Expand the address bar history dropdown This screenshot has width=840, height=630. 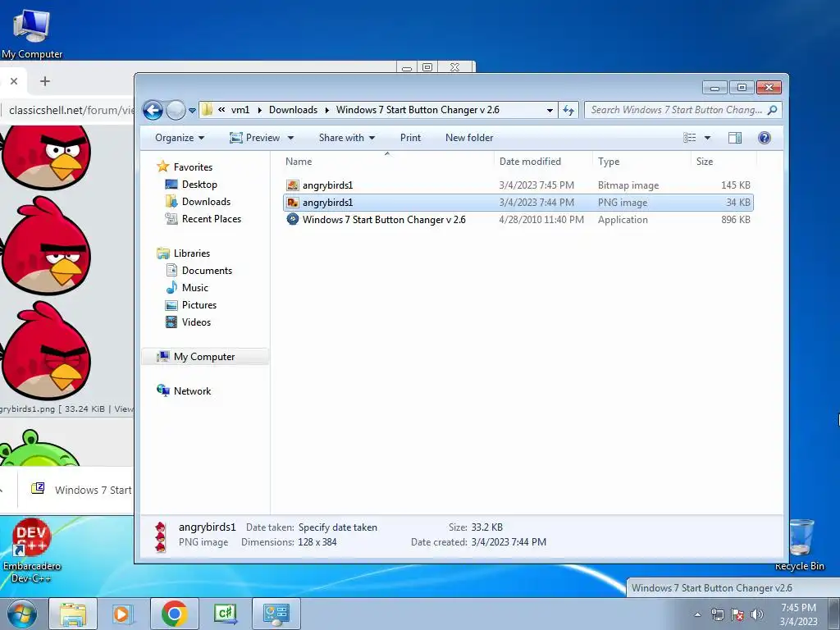[x=550, y=111]
